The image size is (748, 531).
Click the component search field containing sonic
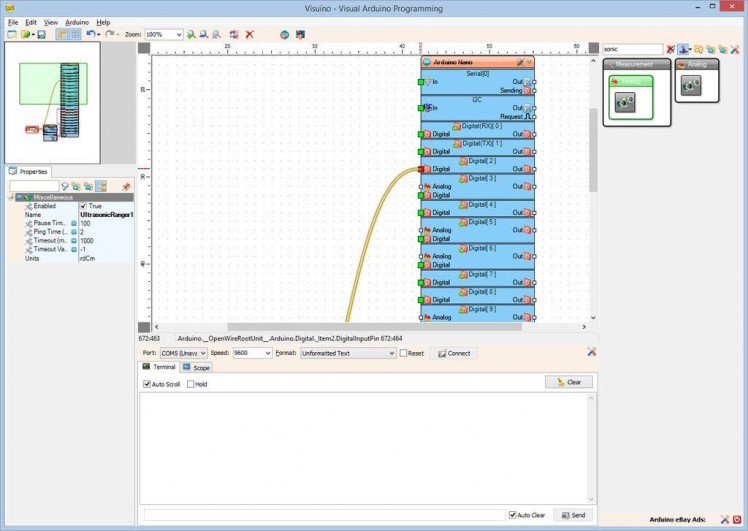coord(632,49)
